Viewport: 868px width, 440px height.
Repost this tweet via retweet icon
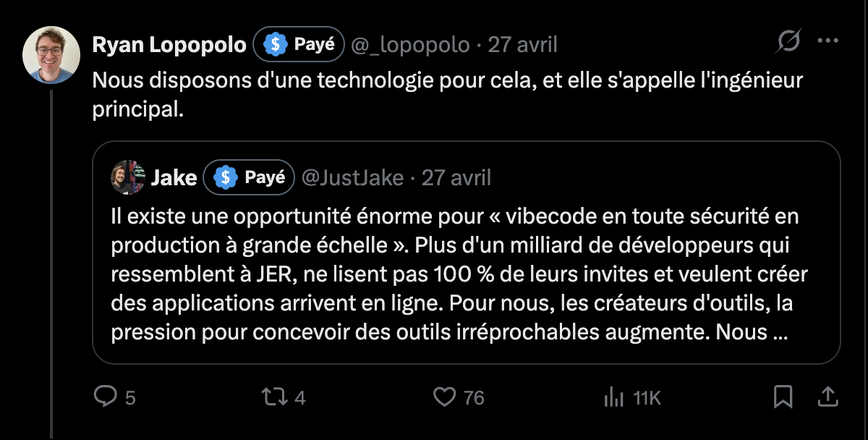click(277, 397)
